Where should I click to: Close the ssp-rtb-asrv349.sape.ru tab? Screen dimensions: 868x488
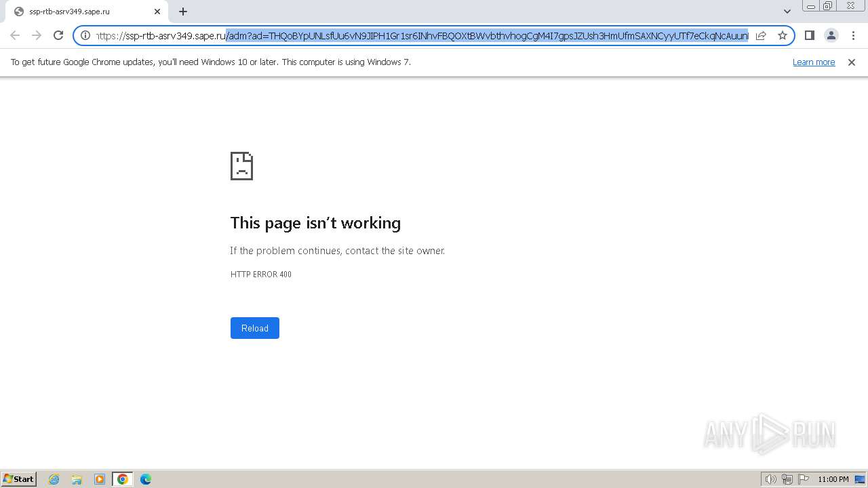tap(157, 12)
